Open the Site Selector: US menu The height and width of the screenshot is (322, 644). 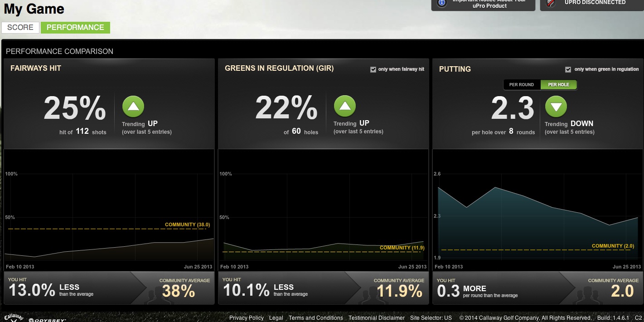(431, 318)
